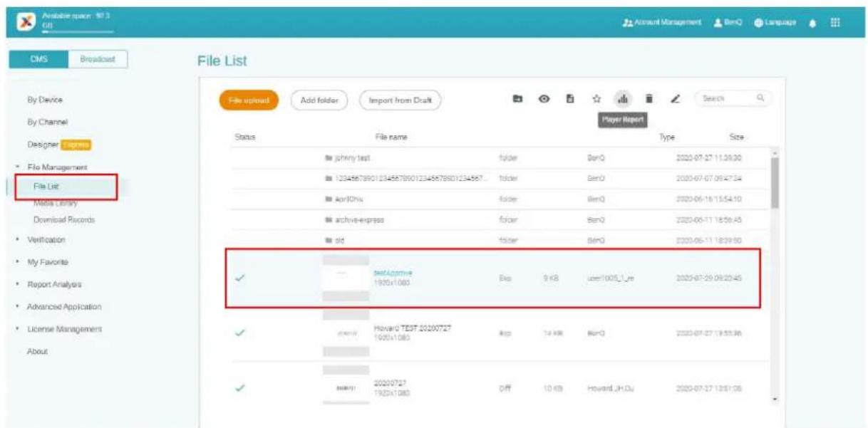This screenshot has height=428, width=868.
Task: Select File List in the sidebar
Action: tap(45, 186)
